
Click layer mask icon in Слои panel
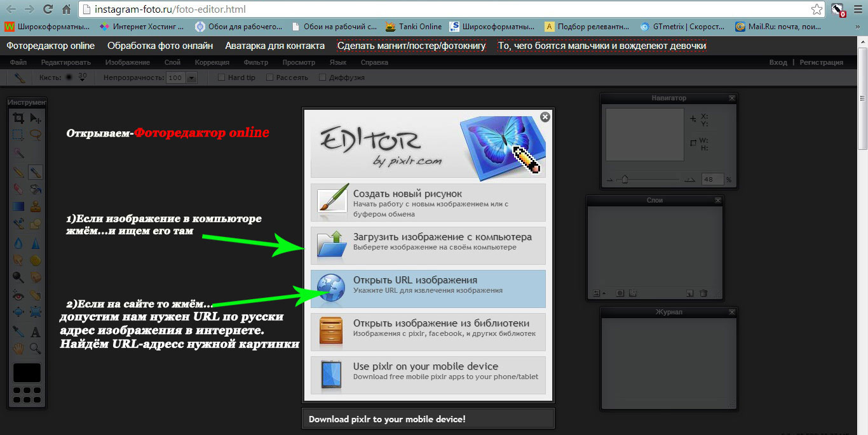coord(620,293)
